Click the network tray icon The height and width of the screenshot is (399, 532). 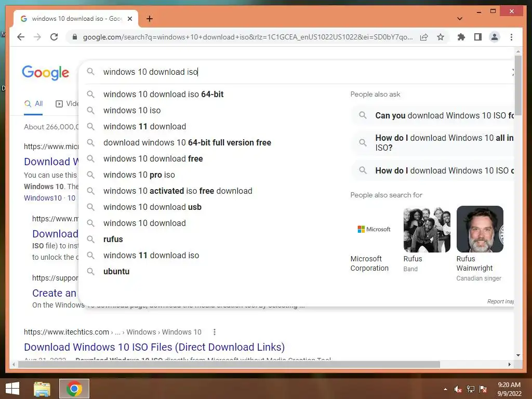pos(471,389)
